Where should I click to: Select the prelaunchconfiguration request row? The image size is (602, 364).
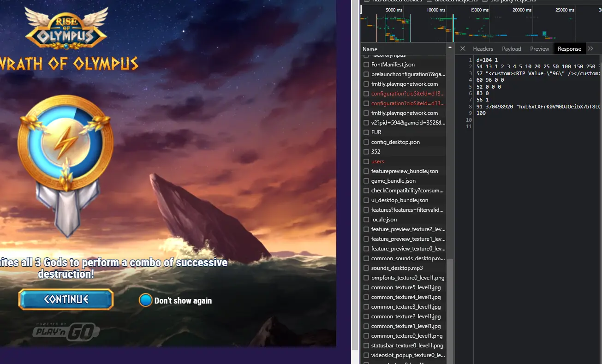click(x=404, y=74)
